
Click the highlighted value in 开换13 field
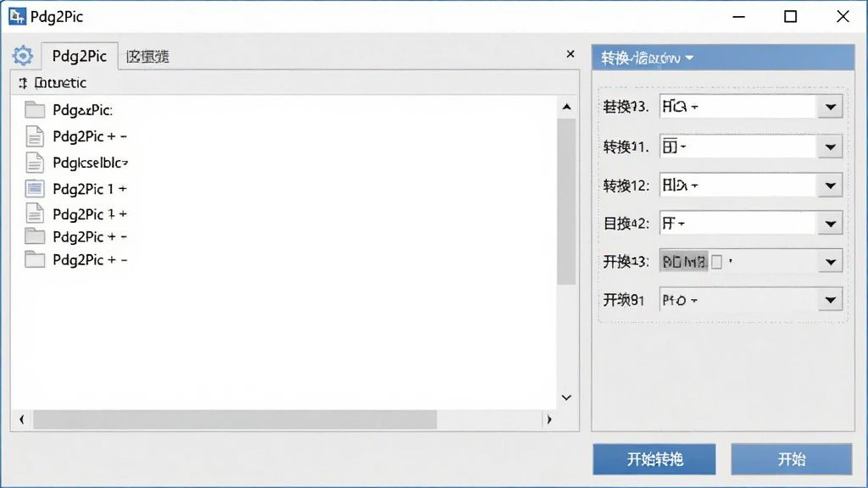click(x=684, y=261)
